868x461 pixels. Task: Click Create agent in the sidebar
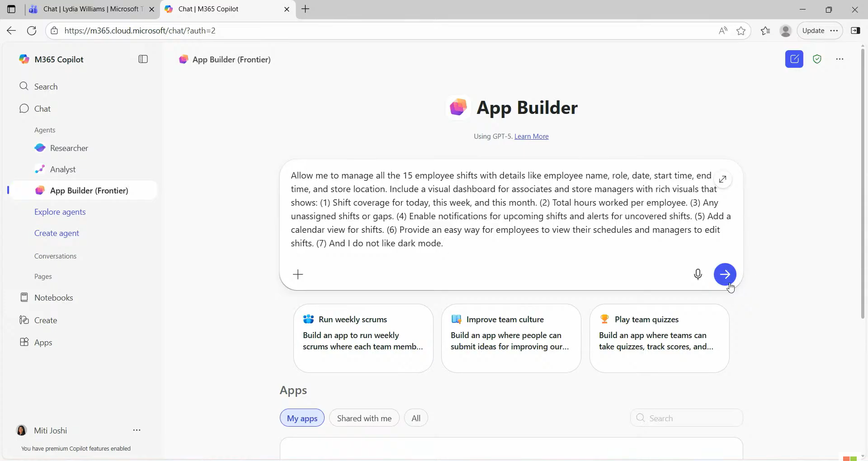(x=57, y=233)
